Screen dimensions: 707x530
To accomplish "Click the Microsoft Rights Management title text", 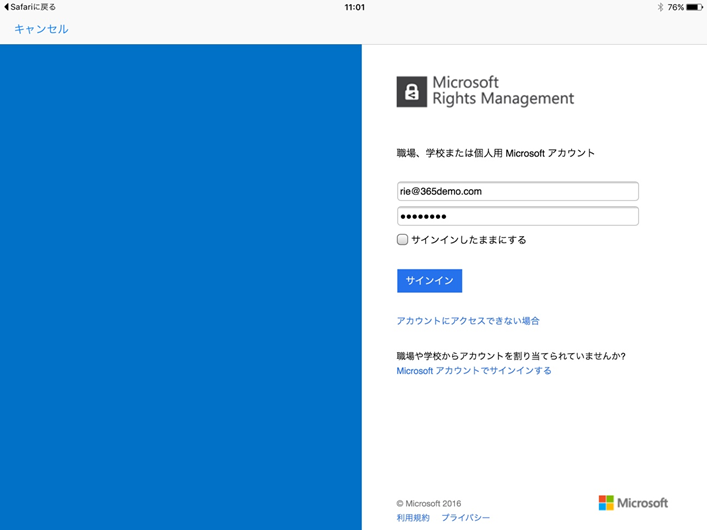I will click(503, 90).
